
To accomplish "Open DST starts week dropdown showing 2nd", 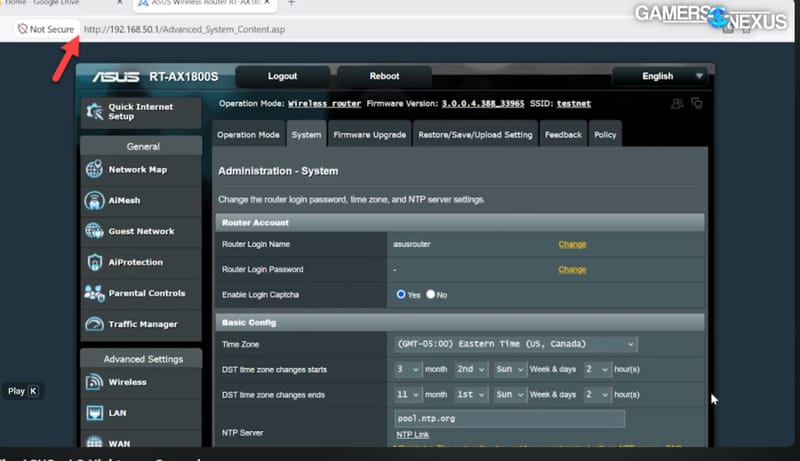I will (x=470, y=369).
